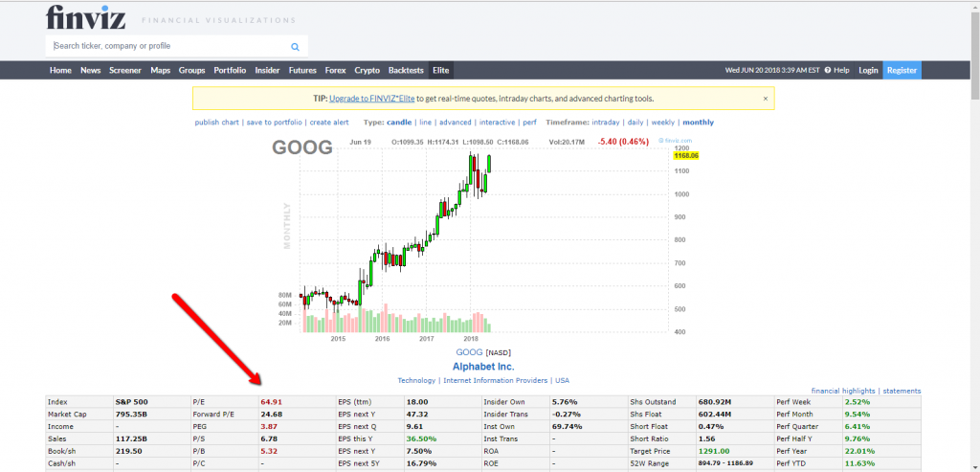This screenshot has width=980, height=472.
Task: Open the News menu item
Action: click(91, 71)
